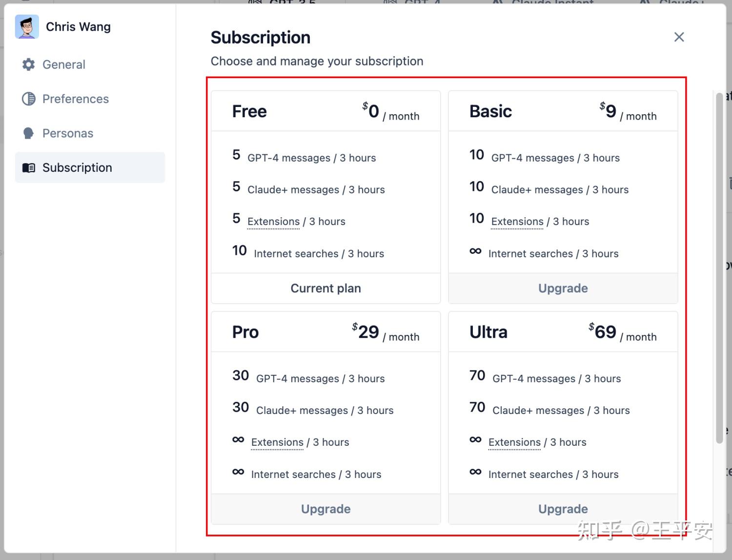Click Chris Wang's profile avatar
732x560 pixels.
coord(27,27)
